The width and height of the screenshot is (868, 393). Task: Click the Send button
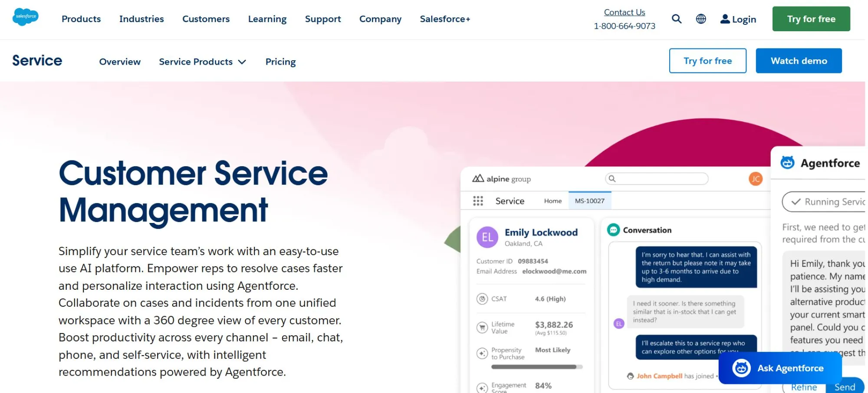(x=845, y=386)
